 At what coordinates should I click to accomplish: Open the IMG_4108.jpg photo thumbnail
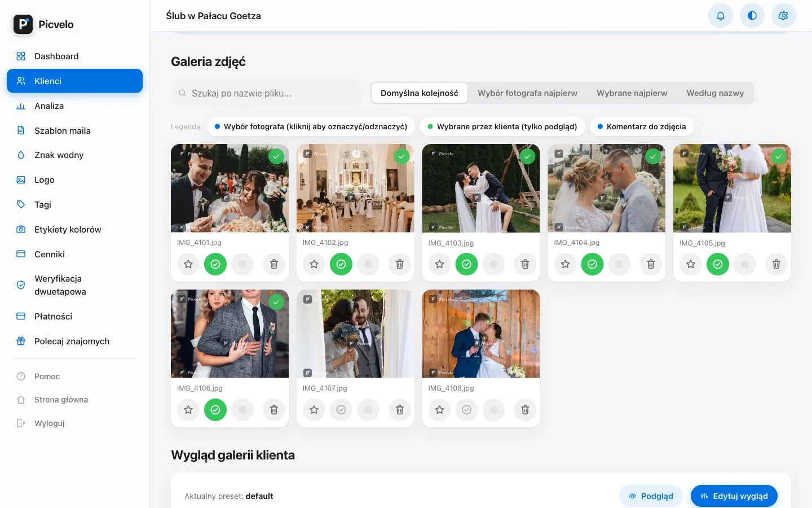pos(481,334)
